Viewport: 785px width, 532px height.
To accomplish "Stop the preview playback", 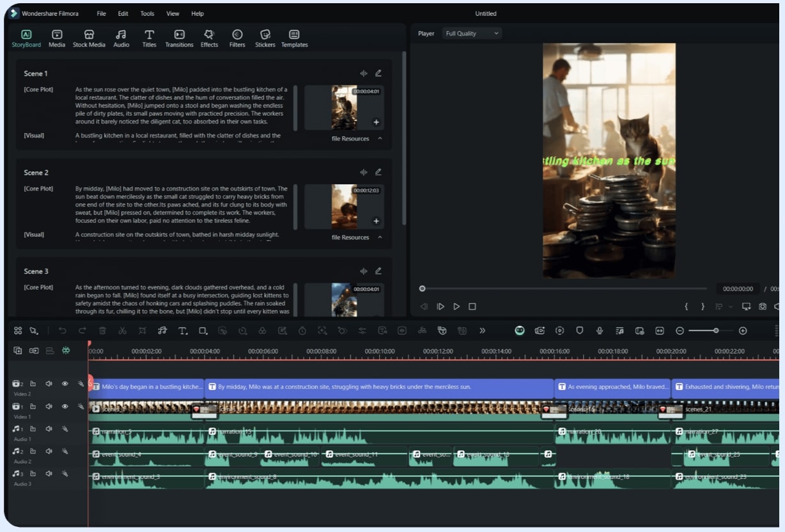I will [x=472, y=306].
